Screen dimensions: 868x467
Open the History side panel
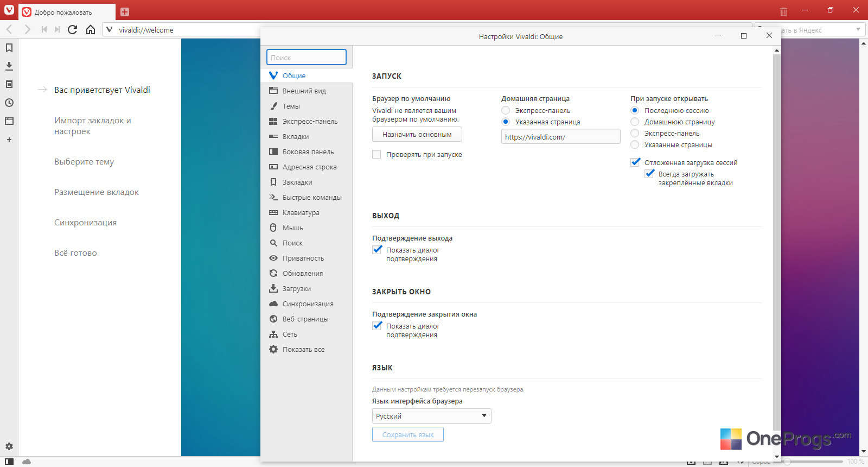click(9, 103)
